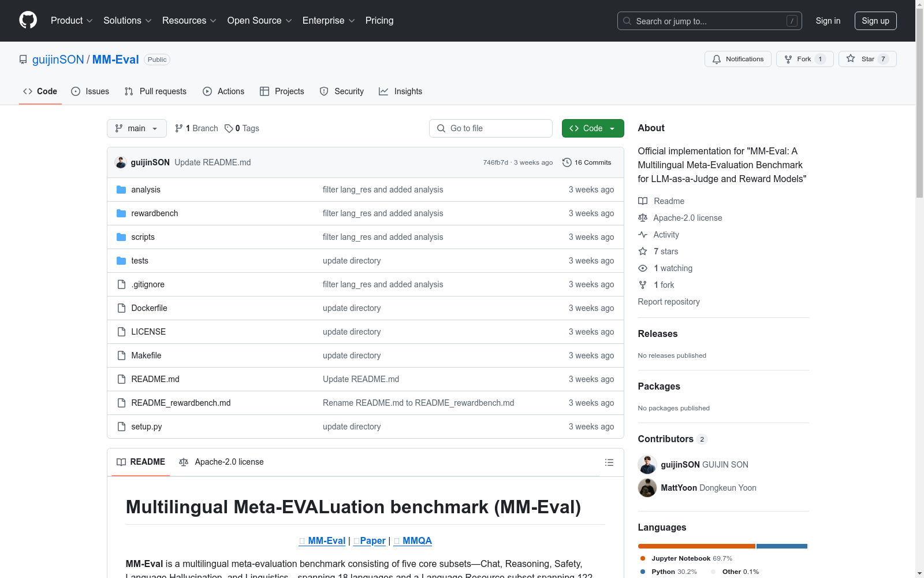924x578 pixels.
Task: Click the Readme book icon in About
Action: (643, 201)
